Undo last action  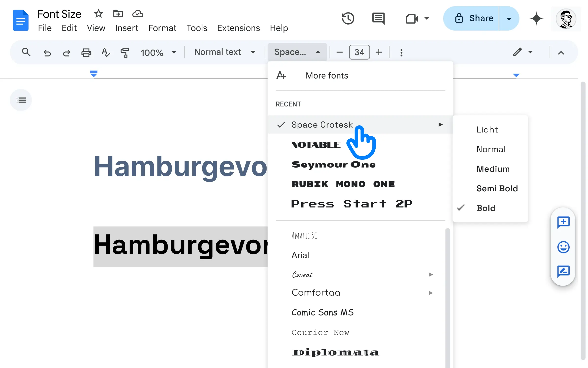(47, 53)
